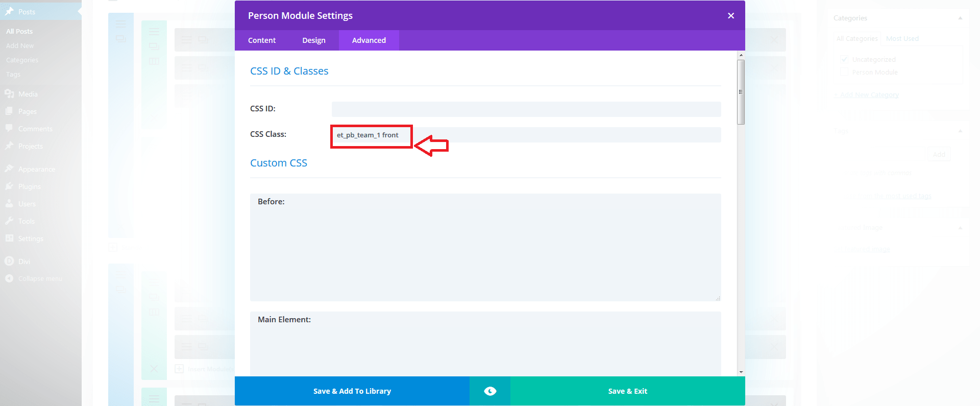The width and height of the screenshot is (980, 406).
Task: Click the Users sidebar icon
Action: pyautogui.click(x=9, y=204)
